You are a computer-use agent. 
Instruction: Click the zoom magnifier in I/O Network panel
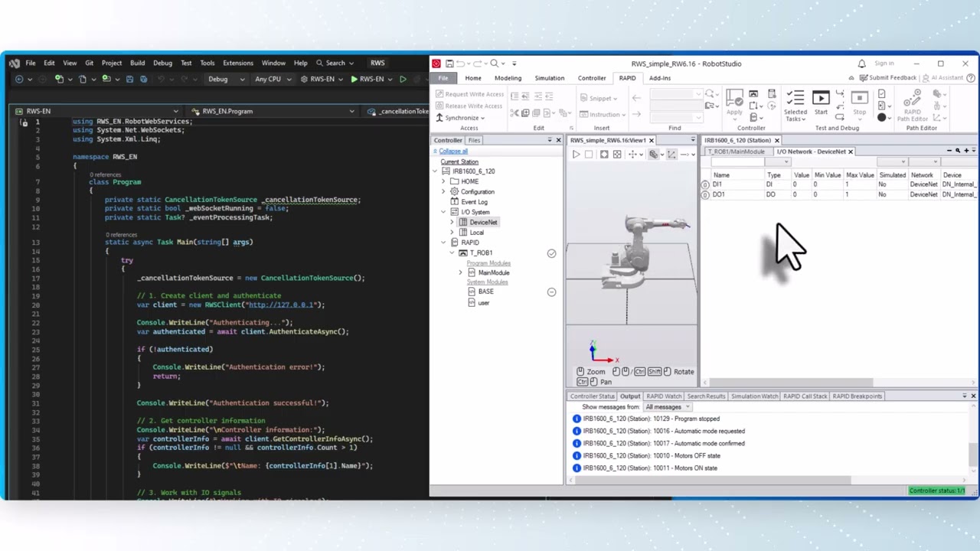958,151
